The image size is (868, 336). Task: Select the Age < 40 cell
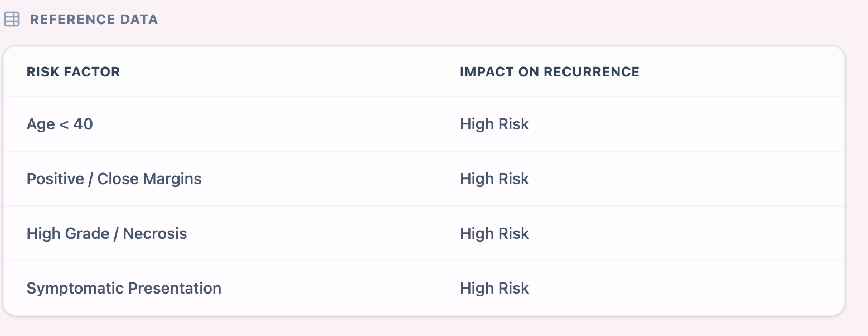60,124
